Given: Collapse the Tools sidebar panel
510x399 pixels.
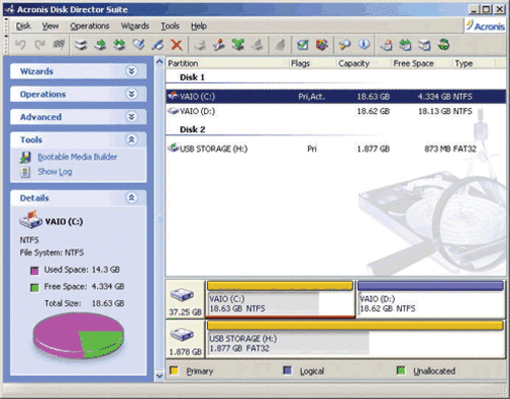Looking at the screenshot, I should [x=132, y=139].
